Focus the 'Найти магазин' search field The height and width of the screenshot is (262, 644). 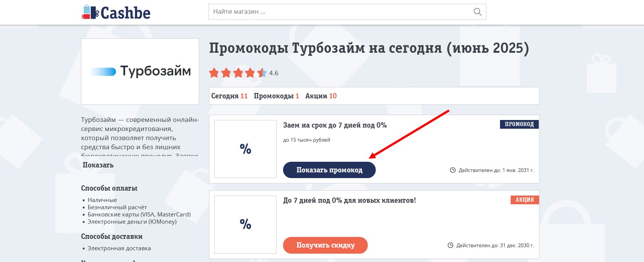coord(347,12)
